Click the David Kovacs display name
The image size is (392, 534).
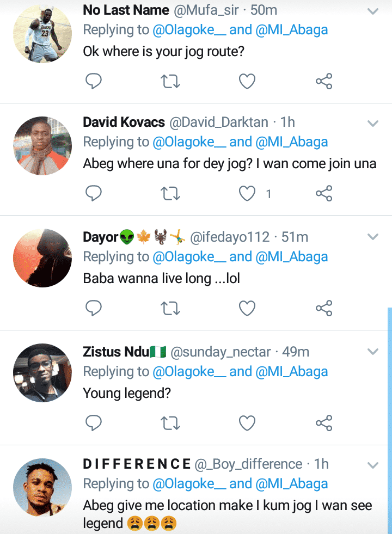[124, 122]
